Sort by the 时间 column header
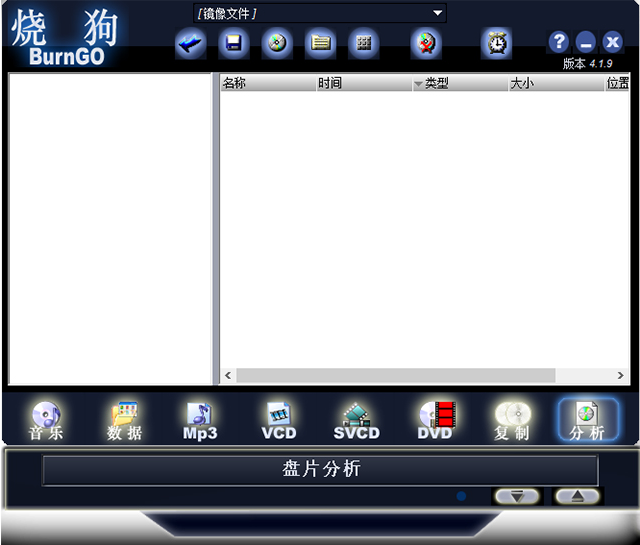The image size is (640, 545). coord(364,83)
